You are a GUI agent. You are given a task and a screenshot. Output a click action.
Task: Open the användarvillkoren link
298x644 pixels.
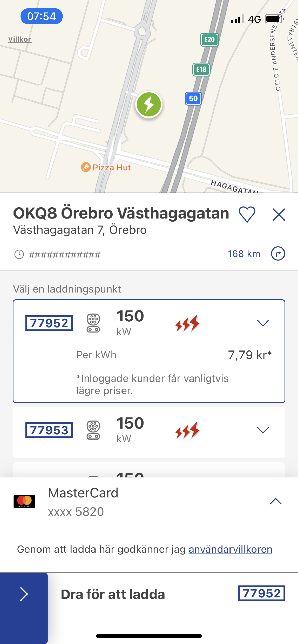230,549
